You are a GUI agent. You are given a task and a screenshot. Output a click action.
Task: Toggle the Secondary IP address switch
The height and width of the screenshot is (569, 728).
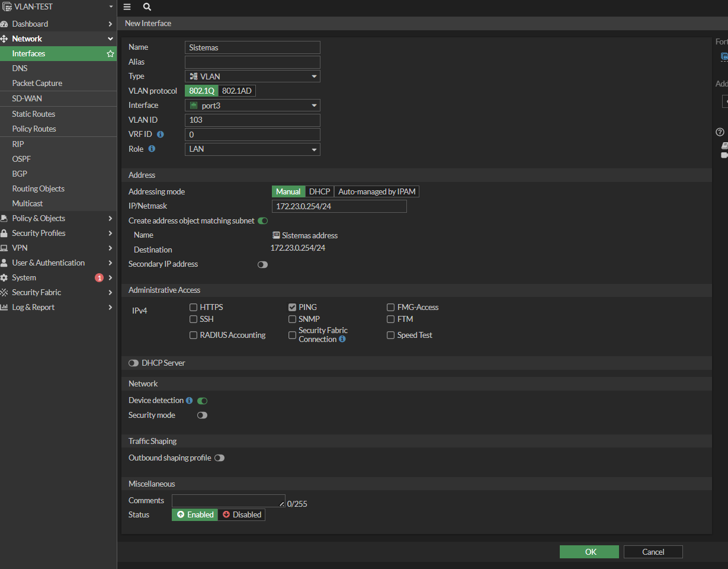(262, 264)
